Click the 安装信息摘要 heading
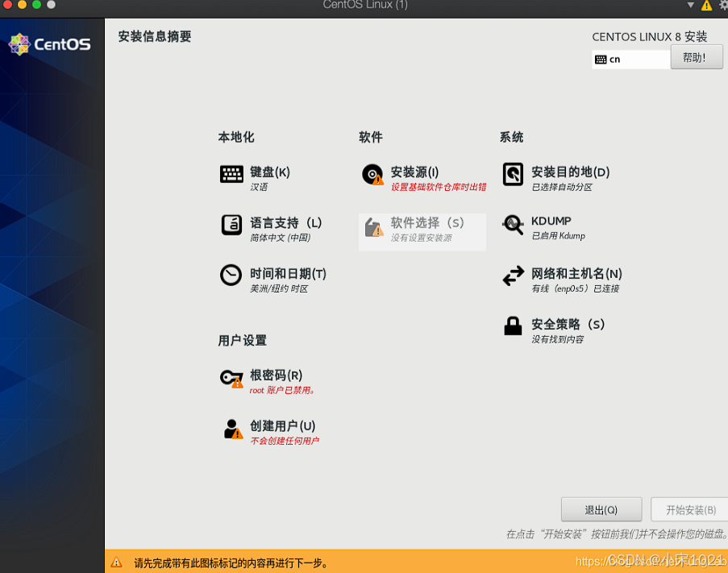 155,36
